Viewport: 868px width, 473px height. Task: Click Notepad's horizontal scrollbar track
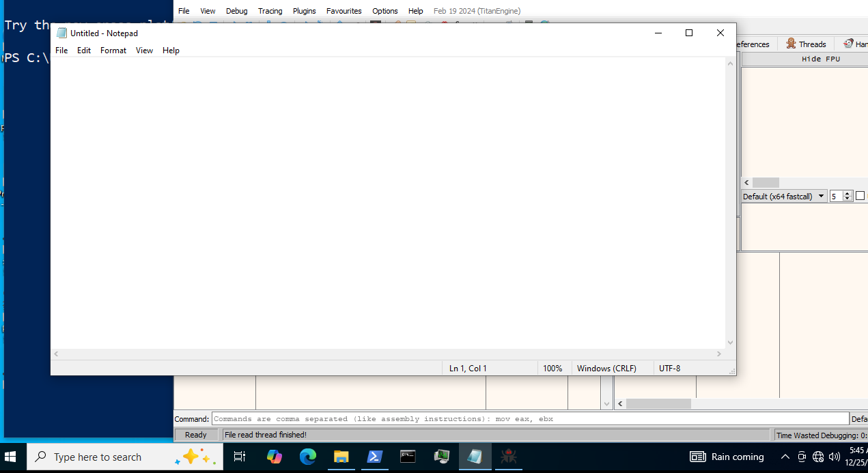[388, 354]
